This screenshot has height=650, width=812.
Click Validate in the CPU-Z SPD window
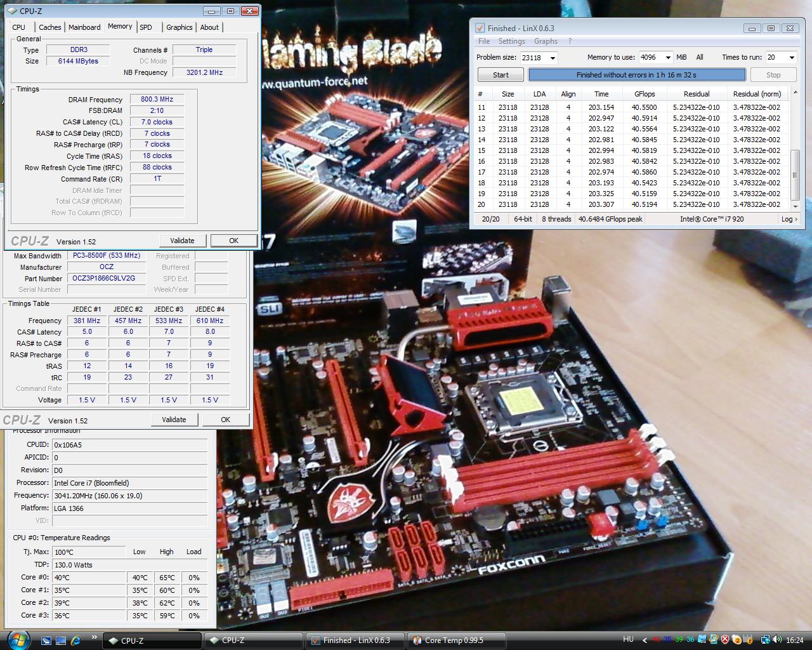pos(174,420)
